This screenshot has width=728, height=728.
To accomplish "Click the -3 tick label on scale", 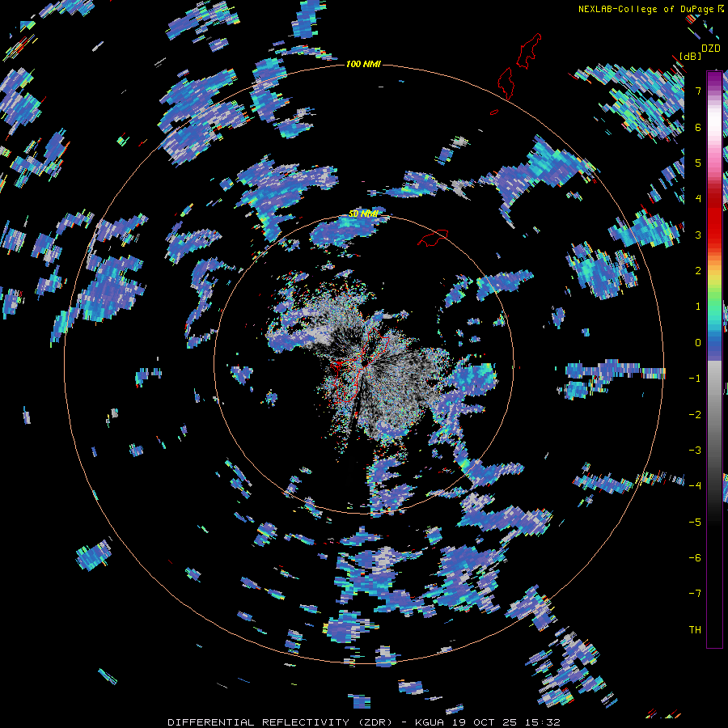I will point(695,451).
